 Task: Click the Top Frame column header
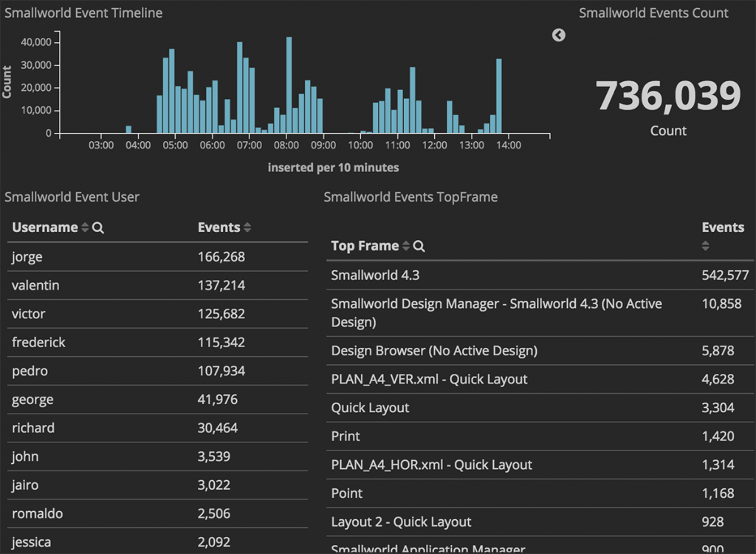pyautogui.click(x=365, y=246)
